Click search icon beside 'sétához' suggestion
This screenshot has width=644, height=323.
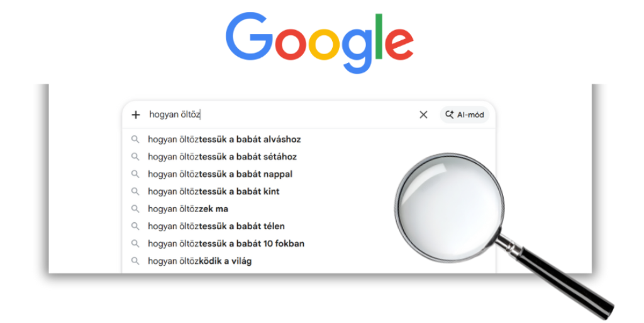(135, 157)
